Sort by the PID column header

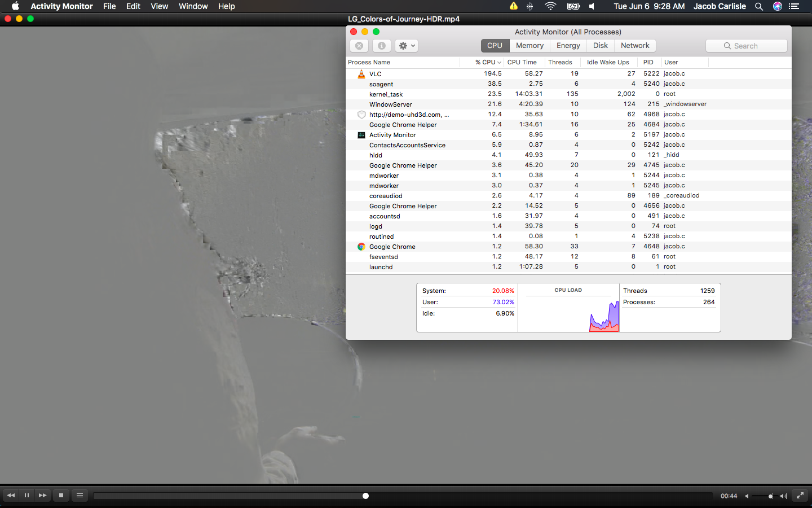click(648, 62)
